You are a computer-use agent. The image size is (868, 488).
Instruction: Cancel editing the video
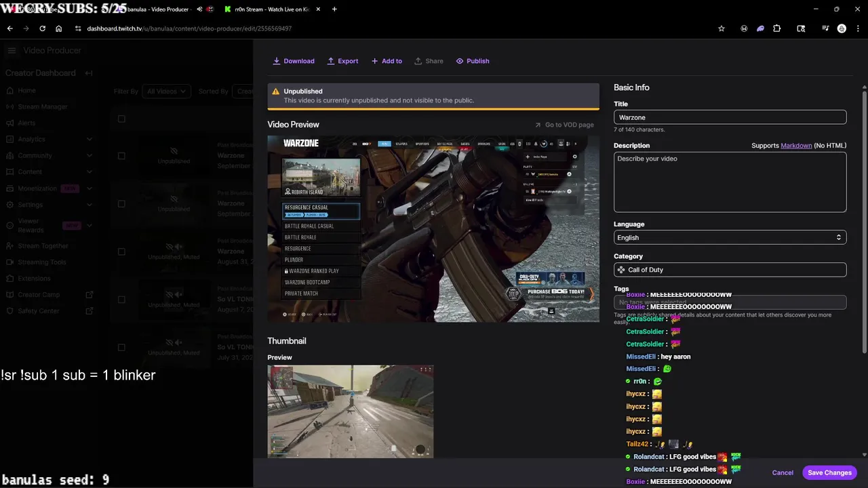(x=783, y=472)
